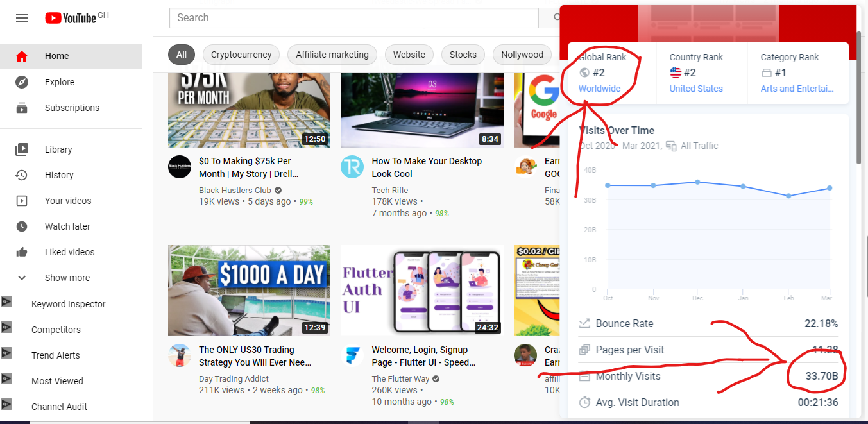Click the Day Trading Addict avatar
The image size is (868, 424).
coord(180,355)
